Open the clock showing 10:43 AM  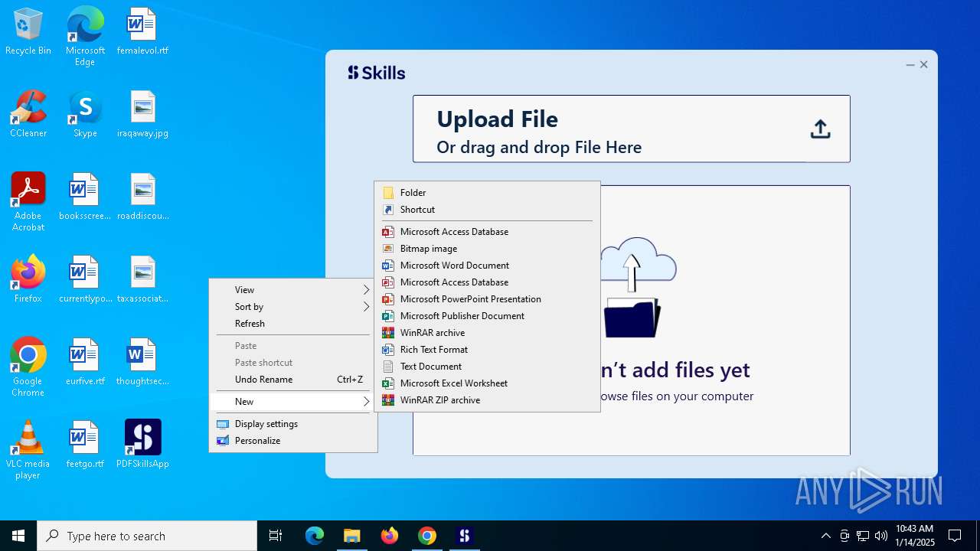(915, 536)
